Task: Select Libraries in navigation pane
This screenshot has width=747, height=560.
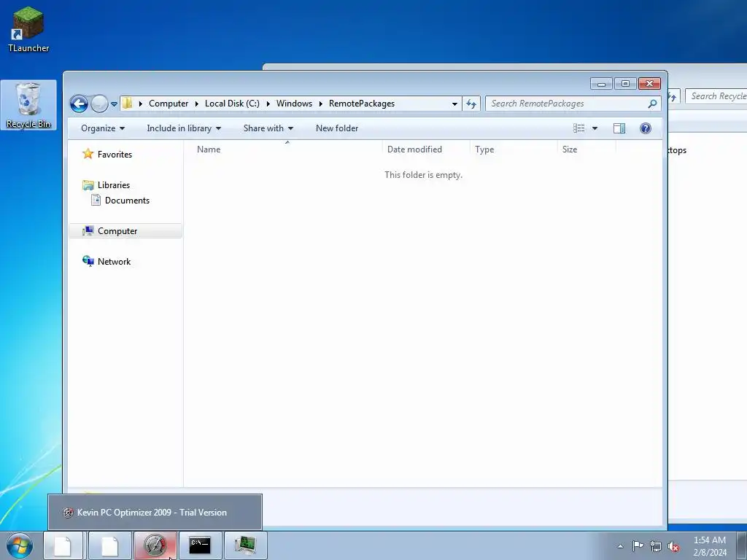Action: click(x=113, y=184)
